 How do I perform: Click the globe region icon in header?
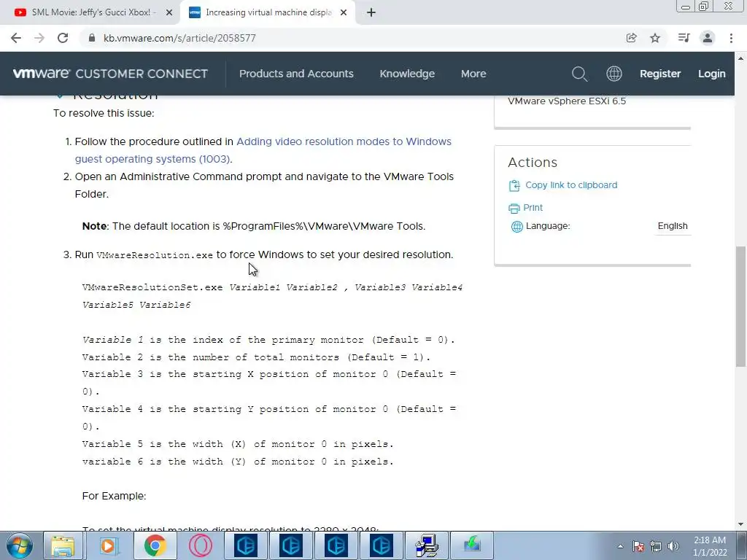click(614, 74)
